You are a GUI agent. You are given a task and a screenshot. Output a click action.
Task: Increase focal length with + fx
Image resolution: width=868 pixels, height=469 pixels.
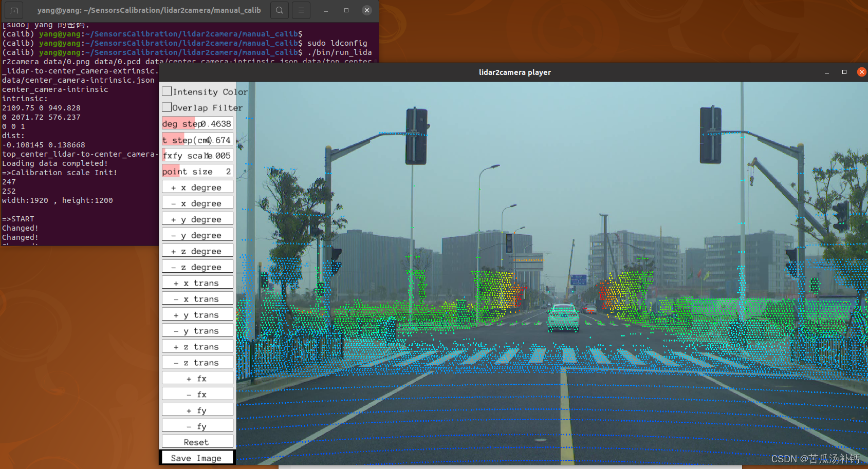(x=197, y=378)
